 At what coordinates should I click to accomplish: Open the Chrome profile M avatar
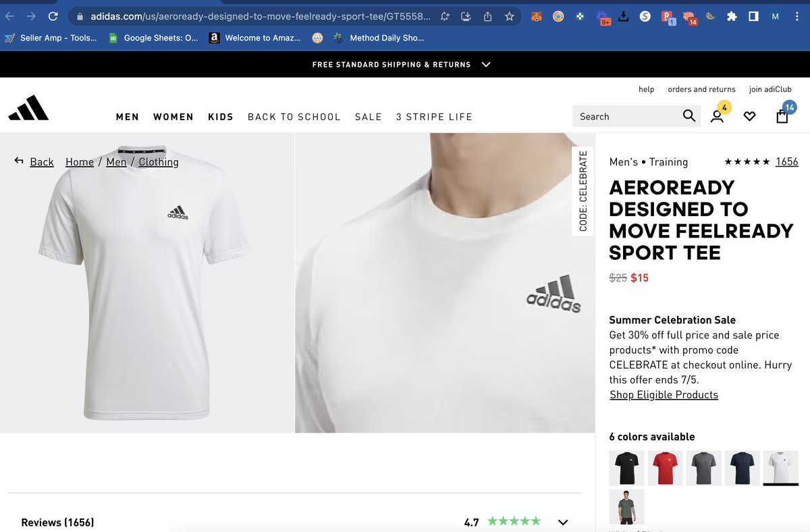pyautogui.click(x=775, y=16)
